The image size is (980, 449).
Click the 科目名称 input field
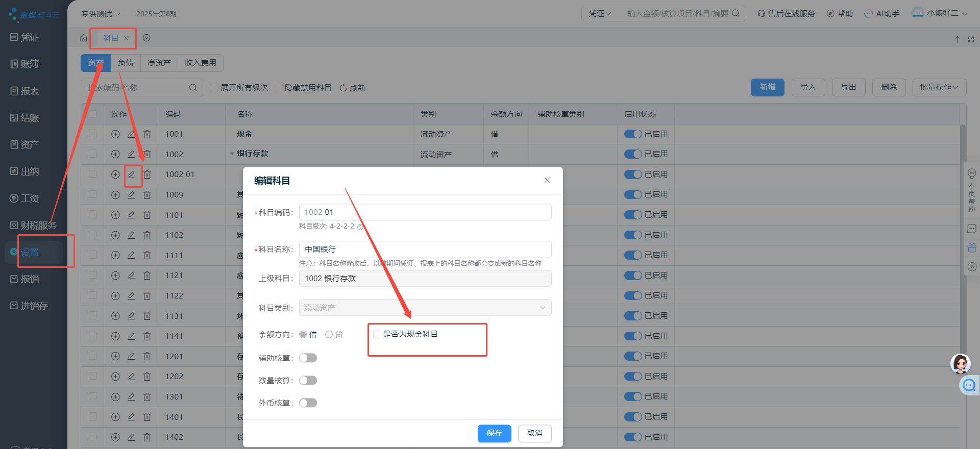pos(425,249)
